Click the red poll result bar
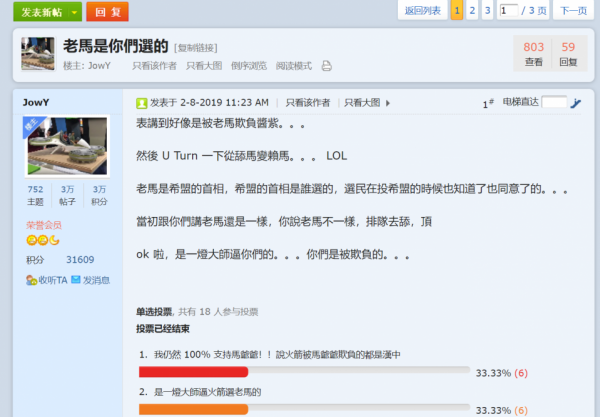Image resolution: width=600 pixels, height=417 pixels. 194,371
